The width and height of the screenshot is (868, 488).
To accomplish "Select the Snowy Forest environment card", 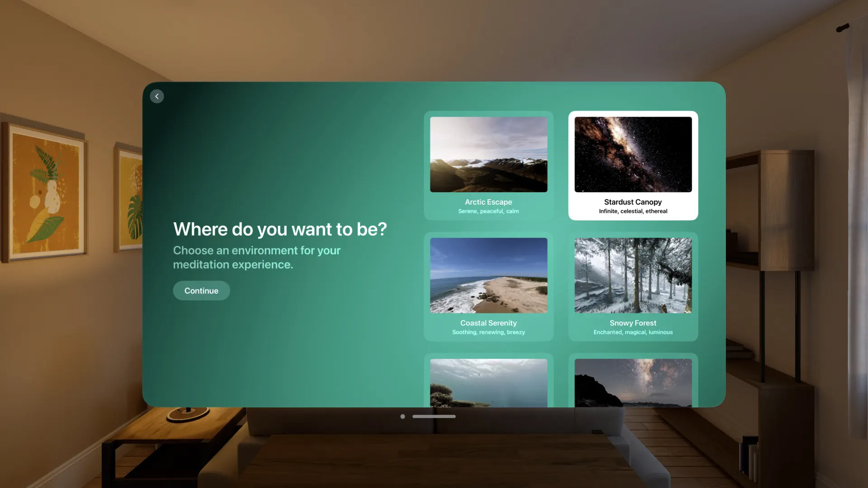I will pyautogui.click(x=633, y=286).
